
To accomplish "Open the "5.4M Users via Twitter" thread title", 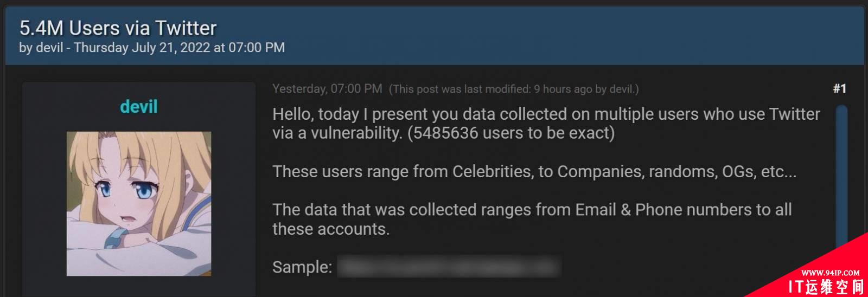I will [x=118, y=28].
